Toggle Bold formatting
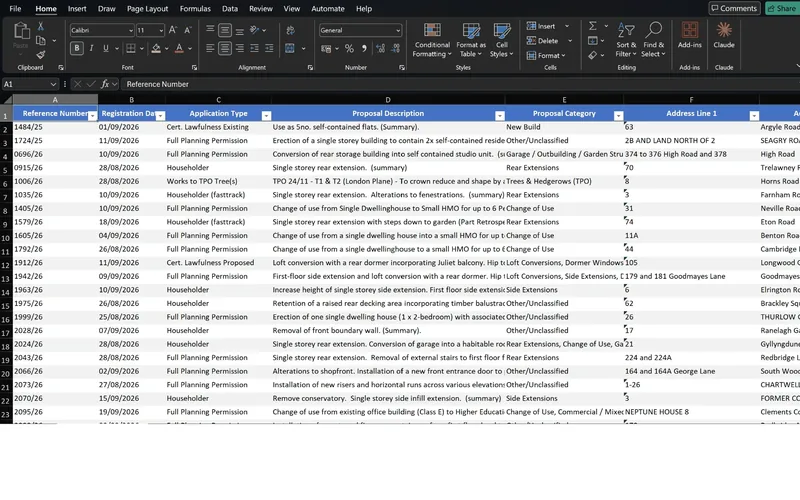800x500 pixels. pyautogui.click(x=77, y=48)
